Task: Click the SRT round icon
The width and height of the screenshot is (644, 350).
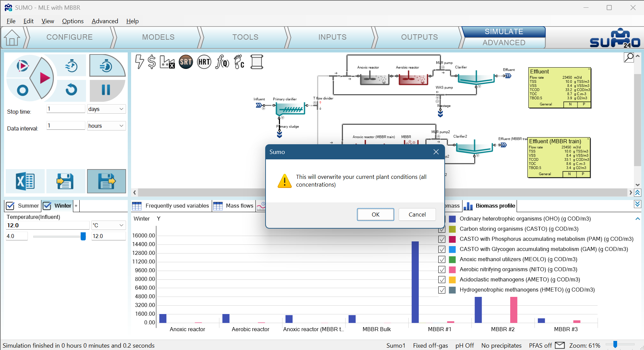Action: (x=186, y=62)
